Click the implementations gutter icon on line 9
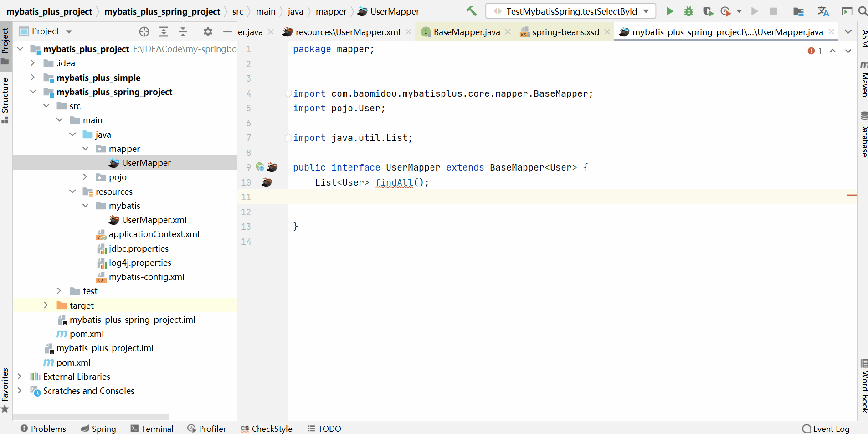Image resolution: width=868 pixels, height=434 pixels. pyautogui.click(x=260, y=167)
